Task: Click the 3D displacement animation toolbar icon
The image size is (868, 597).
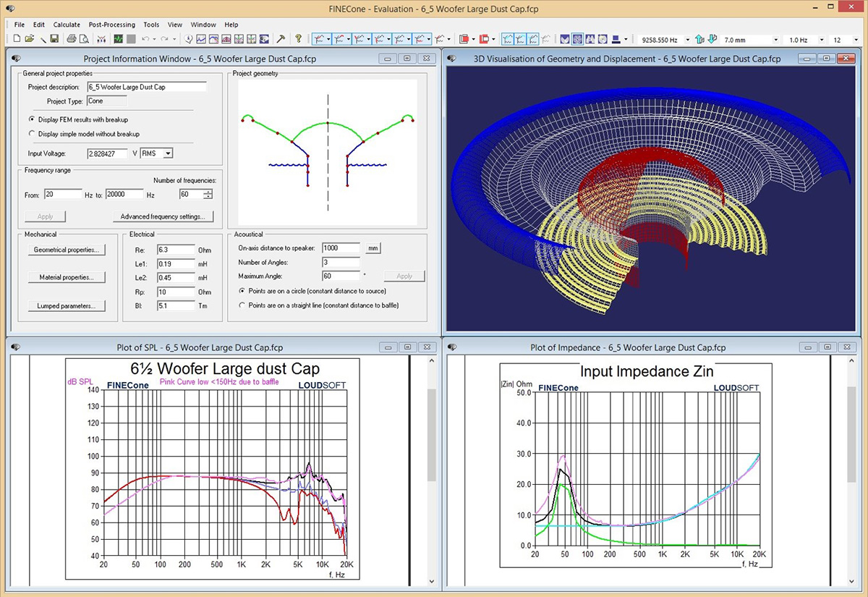Action: click(264, 38)
